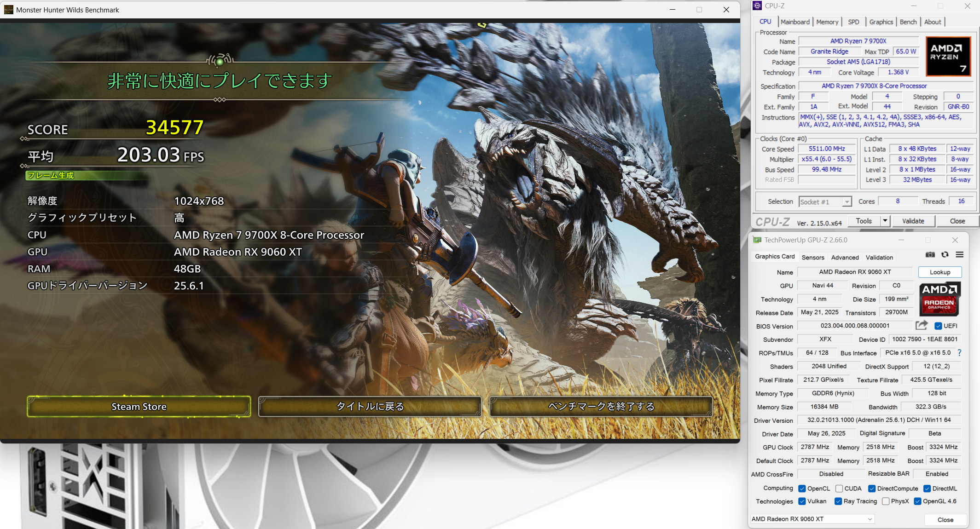Click the Release Date May 21, 2025 field
The width and height of the screenshot is (980, 529).
819,312
